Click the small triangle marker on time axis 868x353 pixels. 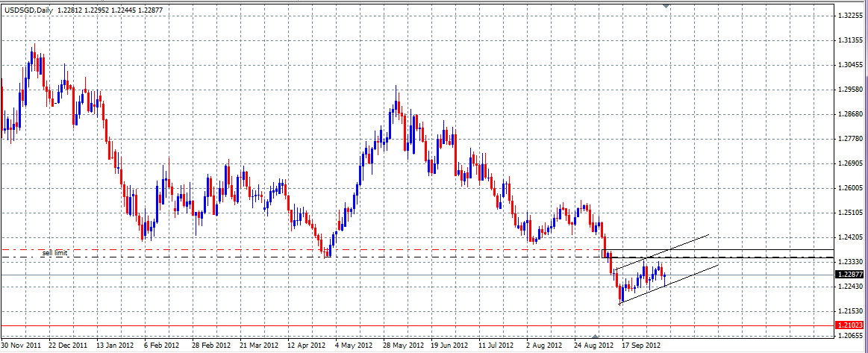(x=595, y=337)
